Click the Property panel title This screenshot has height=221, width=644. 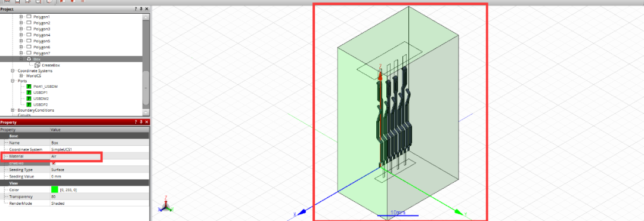(8, 122)
